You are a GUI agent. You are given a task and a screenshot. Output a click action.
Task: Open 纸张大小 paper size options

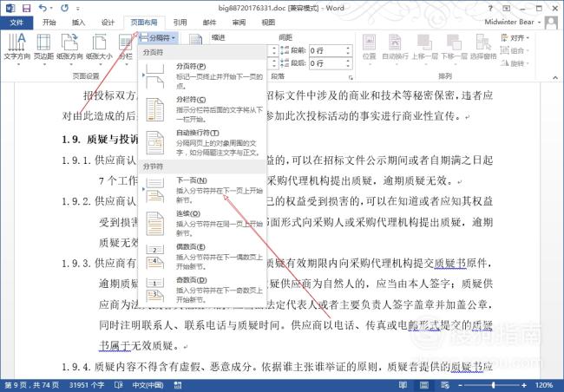click(99, 49)
